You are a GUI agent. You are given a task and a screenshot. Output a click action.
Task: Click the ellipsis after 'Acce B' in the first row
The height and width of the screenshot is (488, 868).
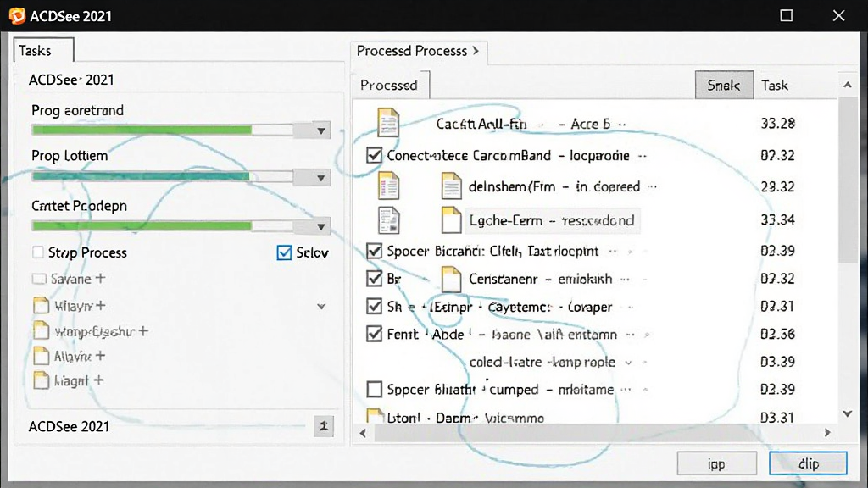click(622, 125)
